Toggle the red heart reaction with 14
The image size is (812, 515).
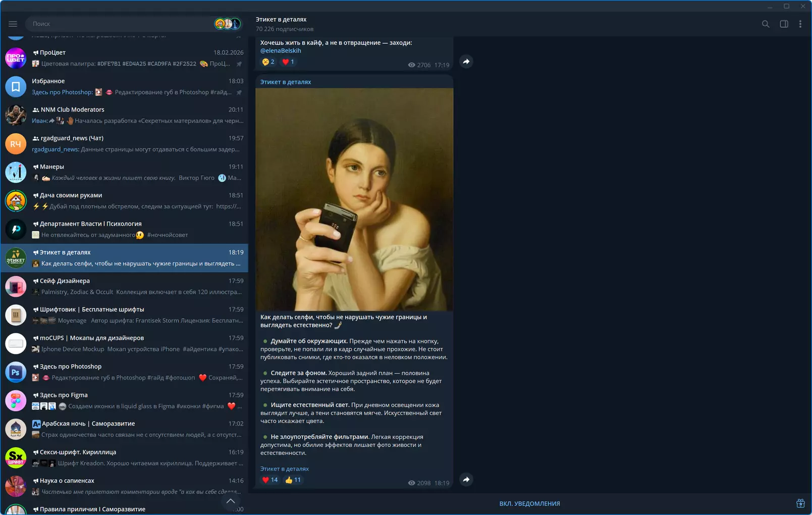click(270, 480)
